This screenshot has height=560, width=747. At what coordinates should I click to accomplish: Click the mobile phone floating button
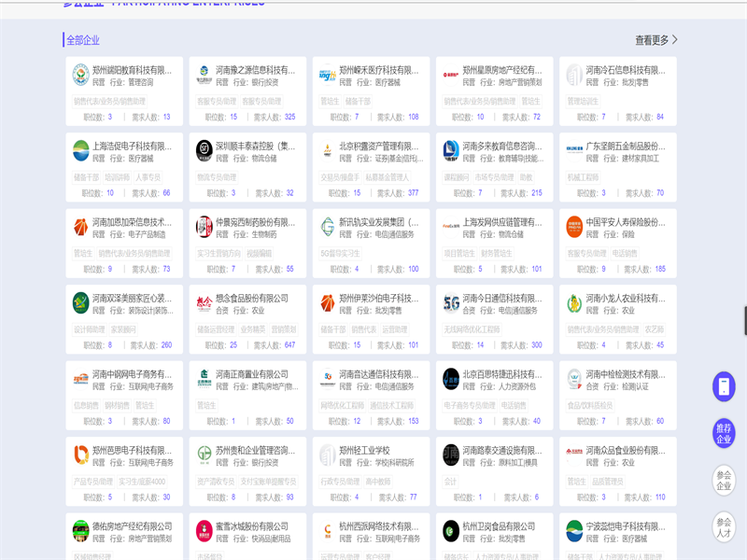click(724, 386)
